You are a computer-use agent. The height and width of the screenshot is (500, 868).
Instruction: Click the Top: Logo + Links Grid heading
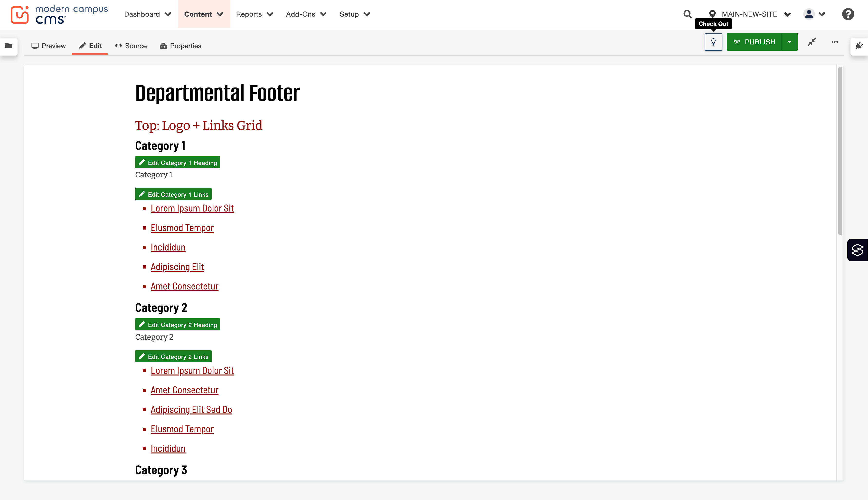click(x=199, y=125)
